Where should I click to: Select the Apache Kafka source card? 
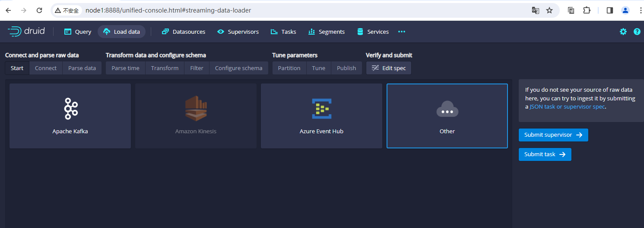point(70,116)
